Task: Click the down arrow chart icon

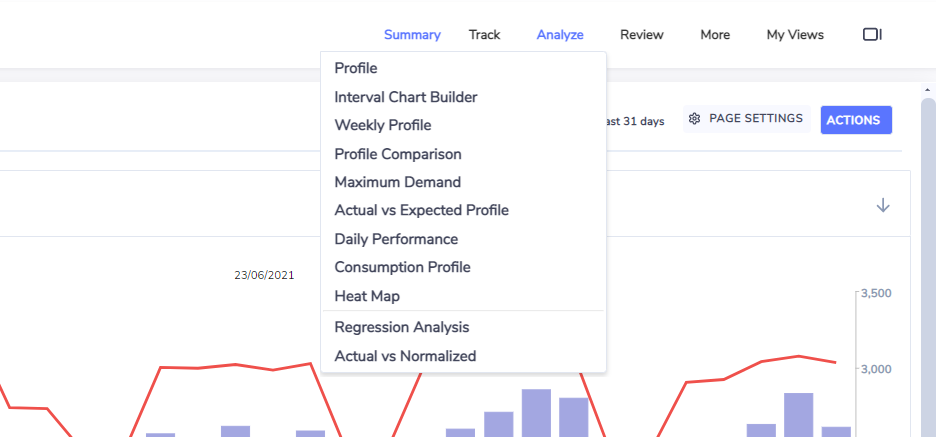Action: coord(883,205)
